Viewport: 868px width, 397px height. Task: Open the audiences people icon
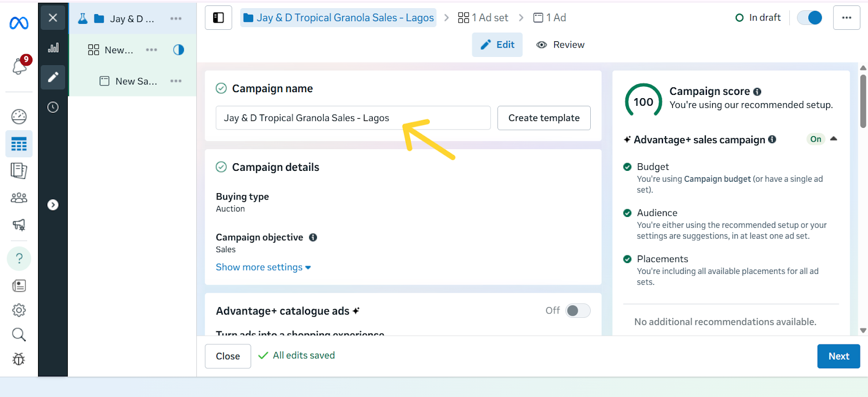(x=19, y=198)
